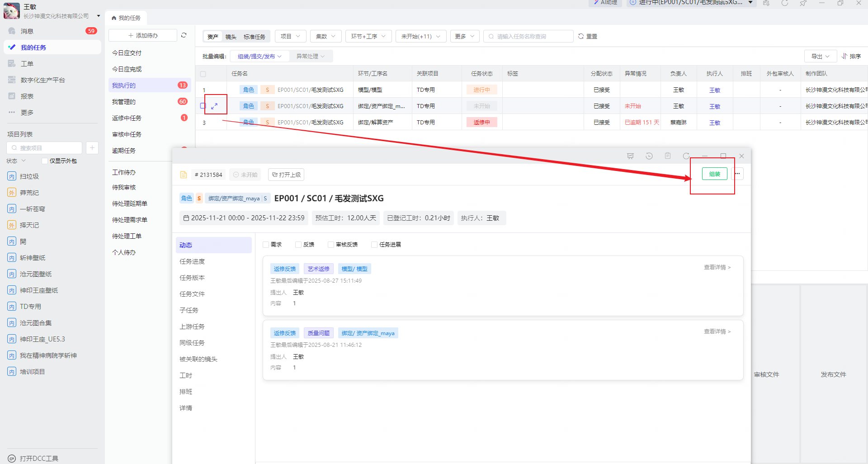Expand the 环节+工序 dropdown filter
The height and width of the screenshot is (464, 868).
pyautogui.click(x=368, y=36)
